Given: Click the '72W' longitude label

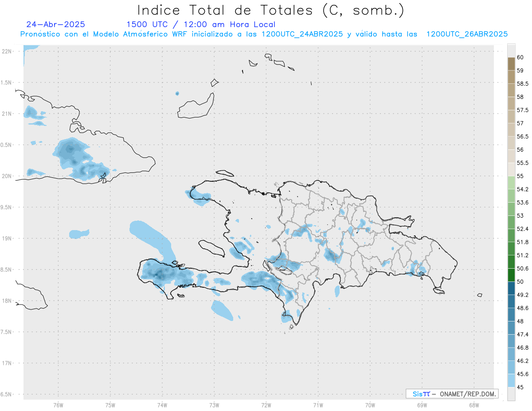Looking at the screenshot, I should click(x=266, y=405).
